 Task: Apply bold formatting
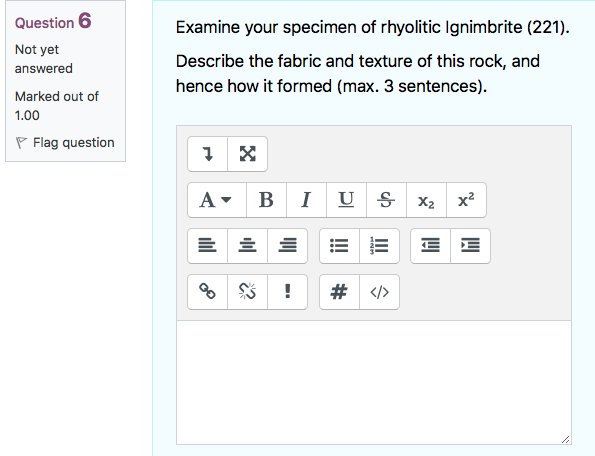[x=266, y=200]
